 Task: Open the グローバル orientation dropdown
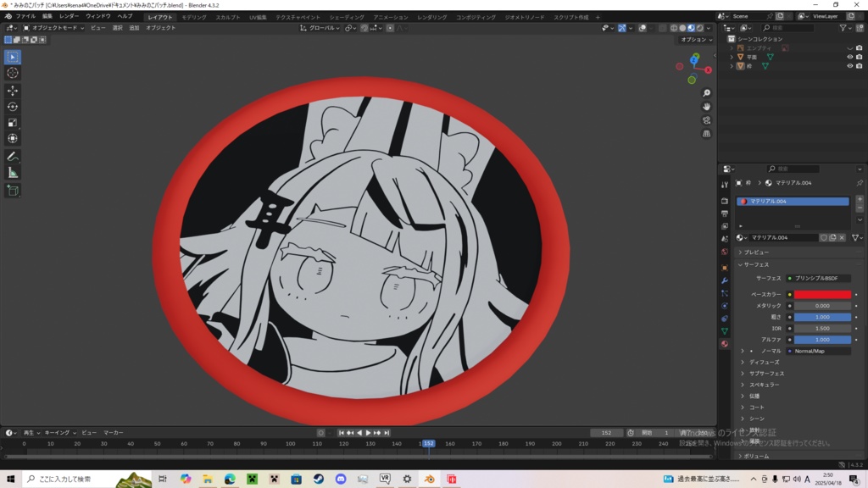[x=320, y=28]
